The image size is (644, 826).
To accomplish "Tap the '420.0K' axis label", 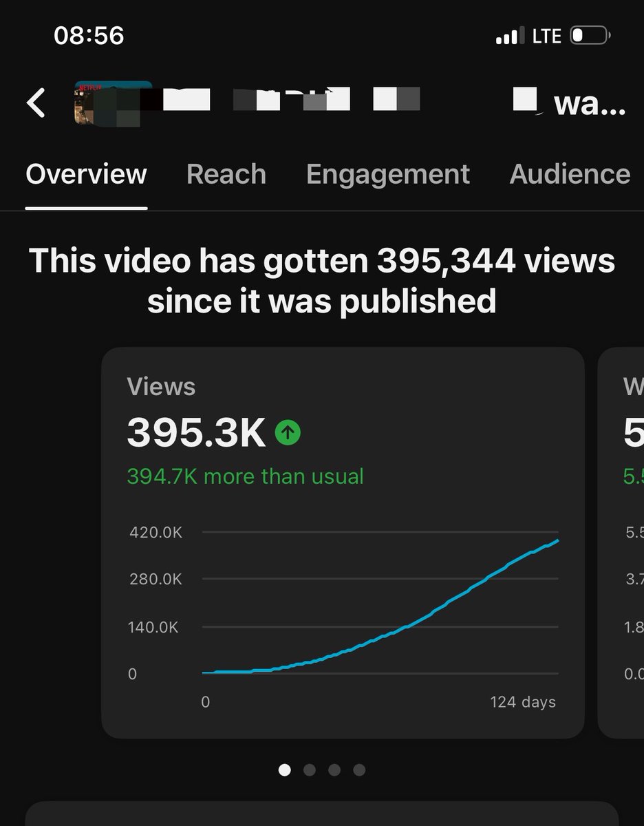I will (155, 532).
